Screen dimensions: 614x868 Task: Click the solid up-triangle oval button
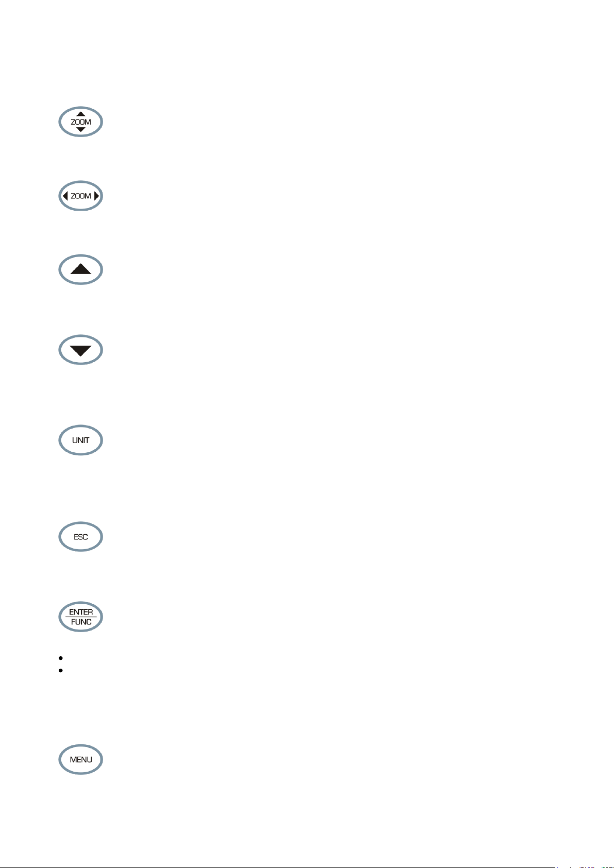(x=81, y=269)
